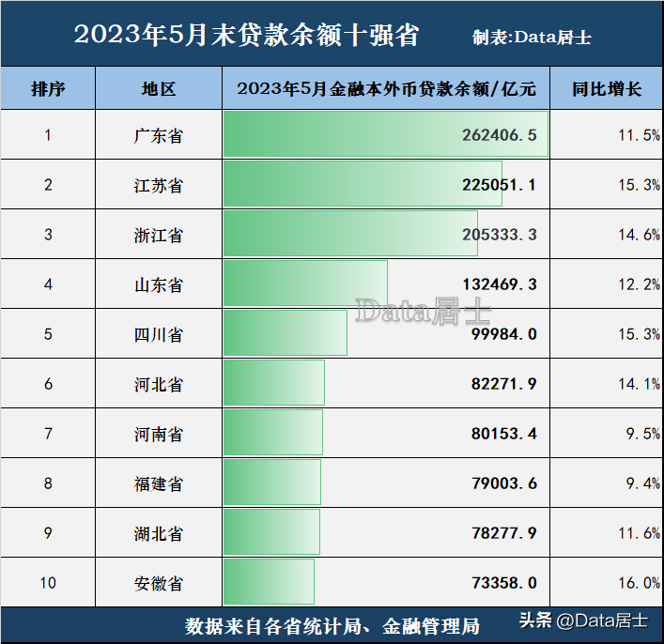
Task: Click the footer '数据来自各省统计局、金融管理局'
Action: click(332, 626)
